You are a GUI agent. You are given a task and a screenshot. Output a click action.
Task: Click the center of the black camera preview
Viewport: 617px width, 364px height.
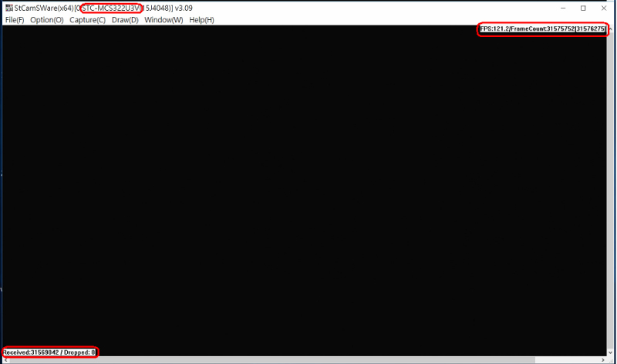305,189
